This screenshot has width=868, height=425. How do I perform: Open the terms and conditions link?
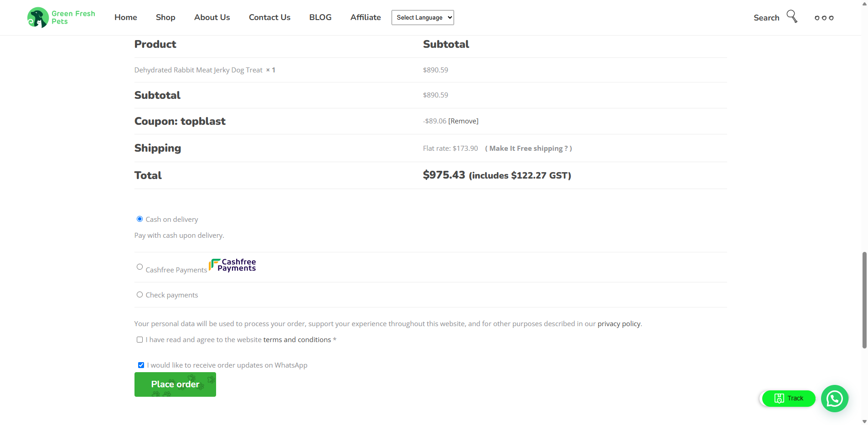297,340
